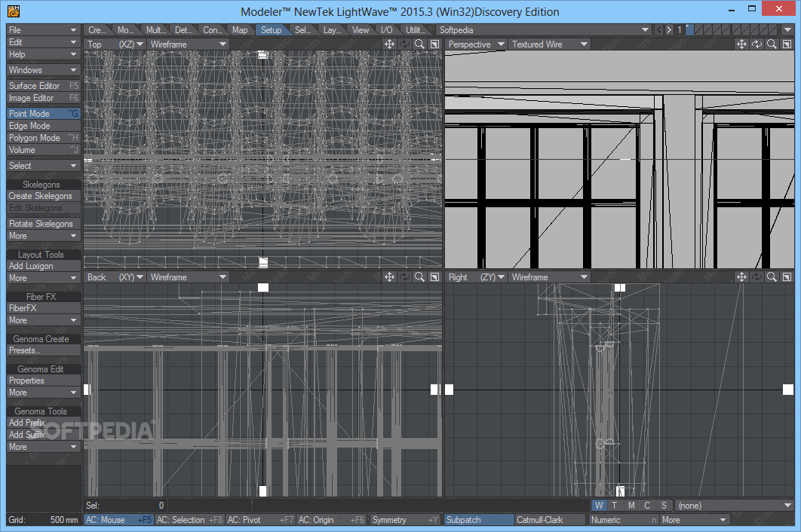Click the zoom magnifier icon in the Top viewport

click(419, 44)
